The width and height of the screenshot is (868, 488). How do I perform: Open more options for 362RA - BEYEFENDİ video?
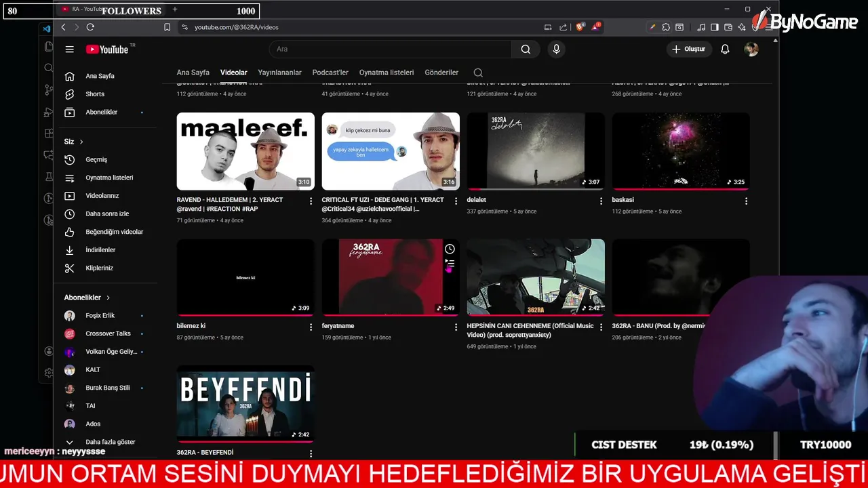click(311, 453)
